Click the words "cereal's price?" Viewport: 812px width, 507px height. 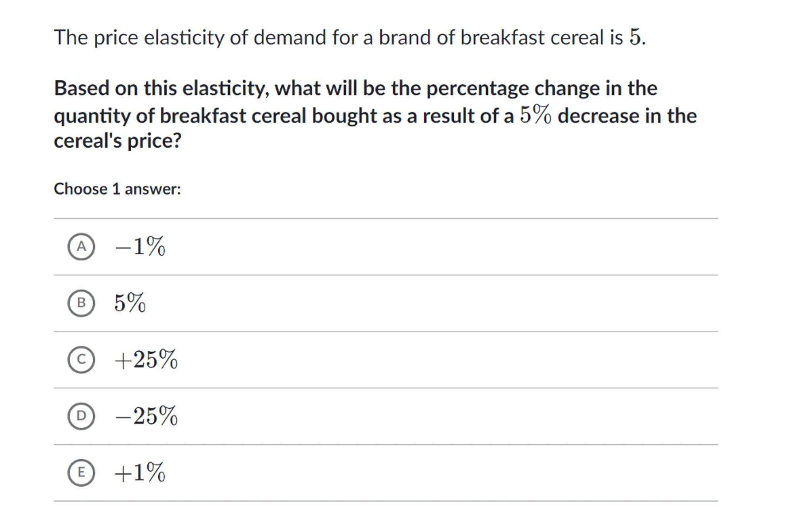coord(117,141)
